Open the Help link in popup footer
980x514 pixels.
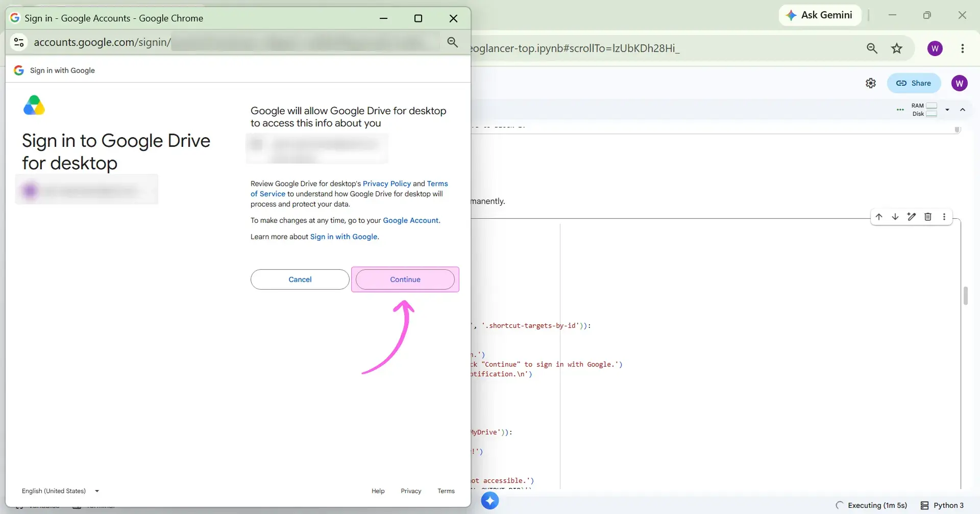(378, 491)
